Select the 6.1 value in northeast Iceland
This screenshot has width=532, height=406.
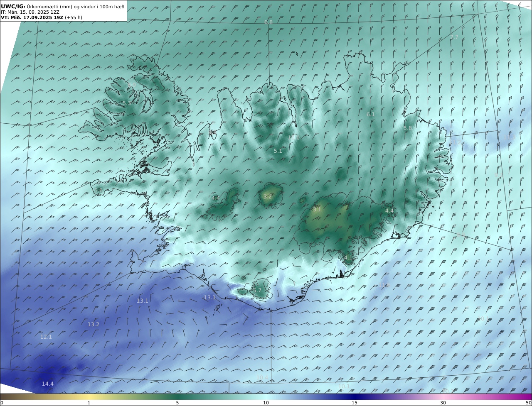tap(370, 115)
